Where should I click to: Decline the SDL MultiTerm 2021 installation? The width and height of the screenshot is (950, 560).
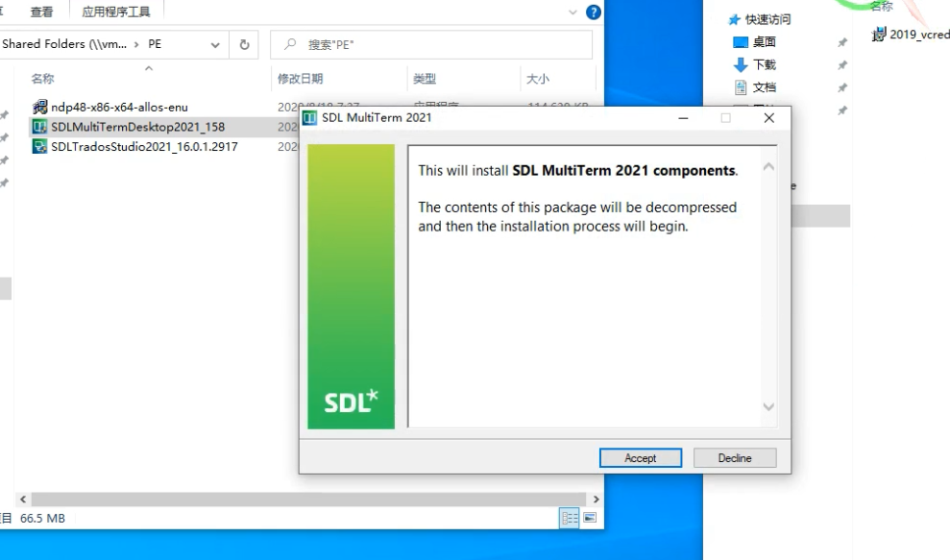(x=735, y=457)
